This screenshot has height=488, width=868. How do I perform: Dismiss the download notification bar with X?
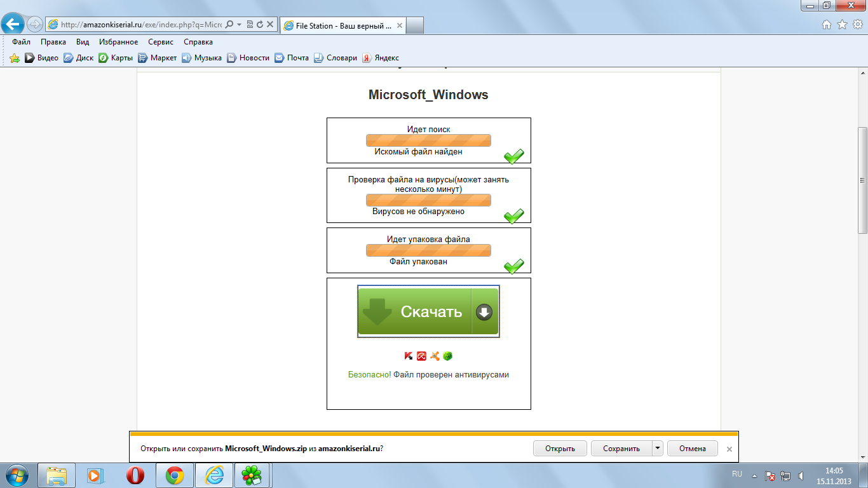[x=729, y=449]
